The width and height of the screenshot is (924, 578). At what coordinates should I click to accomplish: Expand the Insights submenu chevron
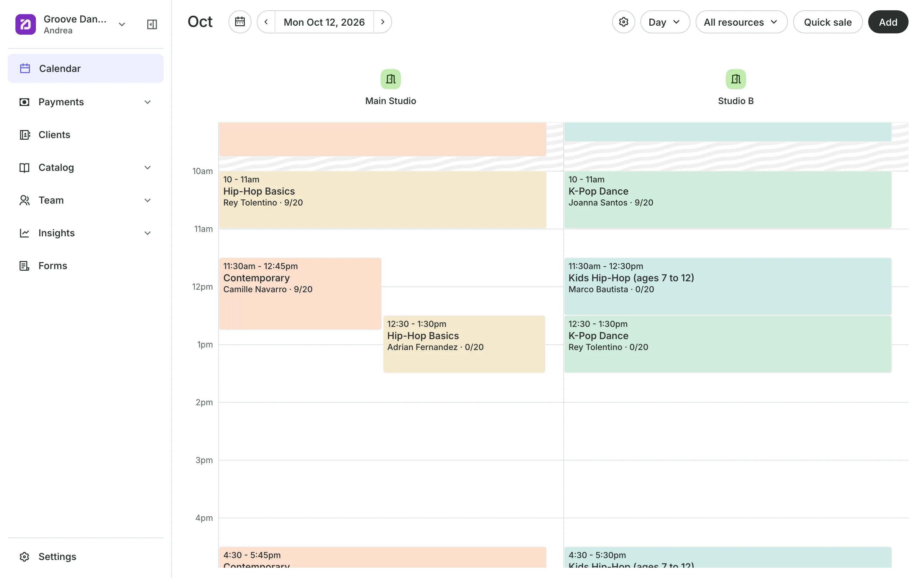[148, 233]
